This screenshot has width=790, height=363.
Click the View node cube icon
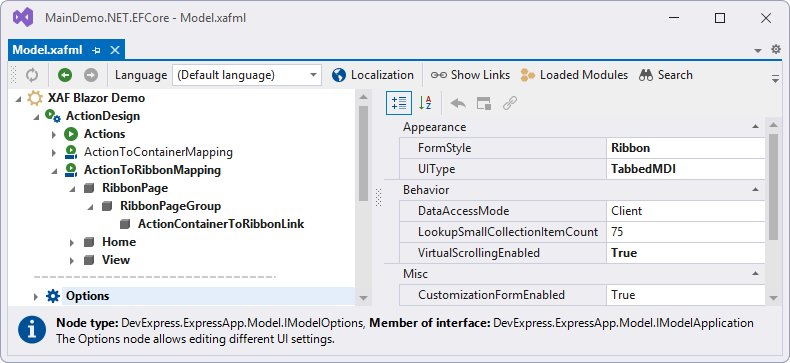point(89,260)
